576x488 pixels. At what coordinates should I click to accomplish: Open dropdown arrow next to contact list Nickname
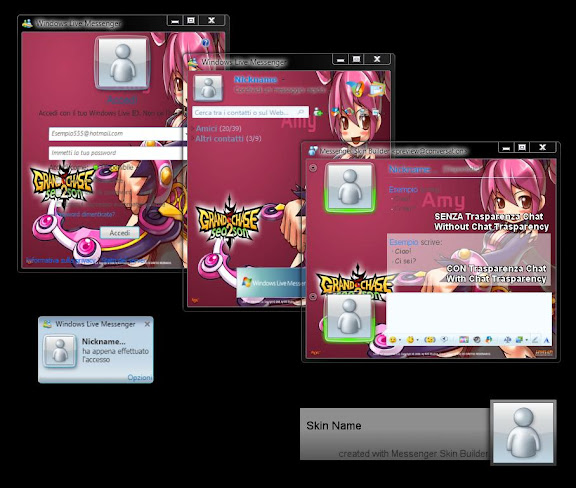pyautogui.click(x=283, y=80)
